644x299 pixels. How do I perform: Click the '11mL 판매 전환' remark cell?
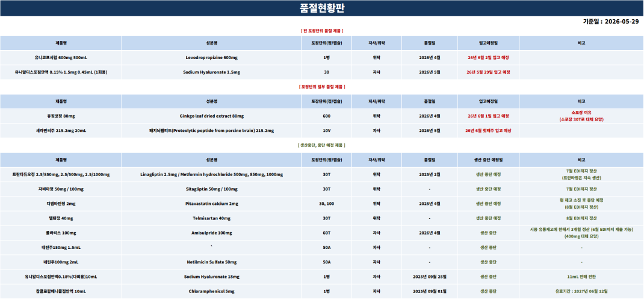click(x=581, y=277)
